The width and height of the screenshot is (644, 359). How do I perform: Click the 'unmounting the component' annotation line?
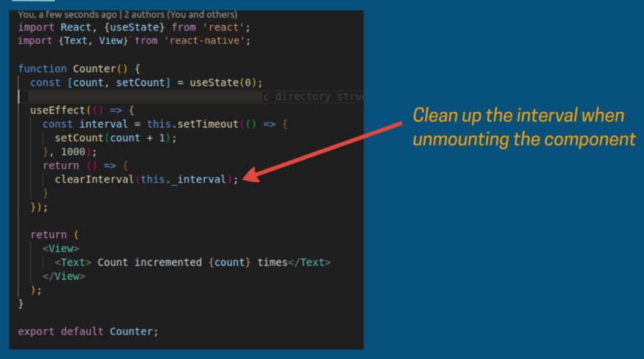tap(524, 140)
